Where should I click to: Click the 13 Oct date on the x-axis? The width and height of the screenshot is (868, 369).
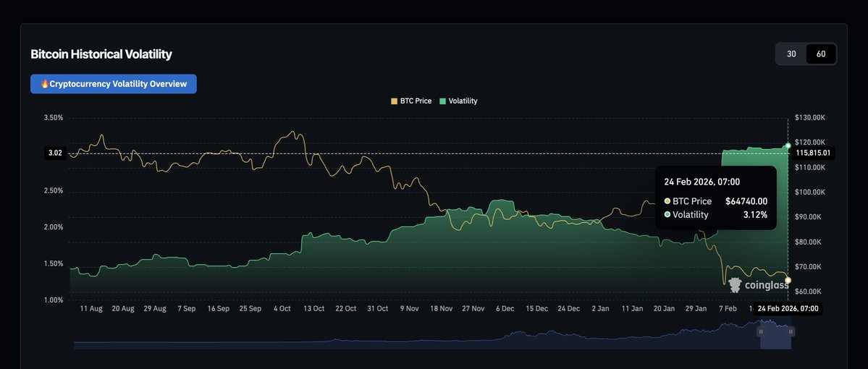coord(313,309)
